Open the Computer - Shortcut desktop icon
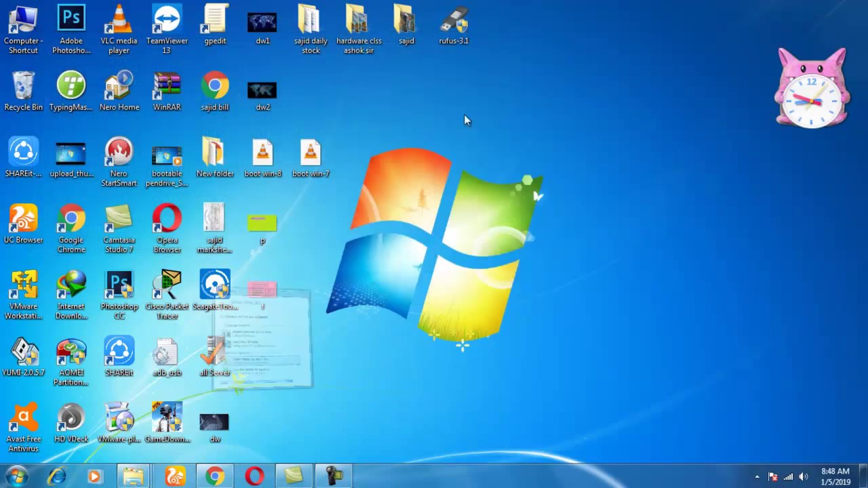 pyautogui.click(x=23, y=29)
